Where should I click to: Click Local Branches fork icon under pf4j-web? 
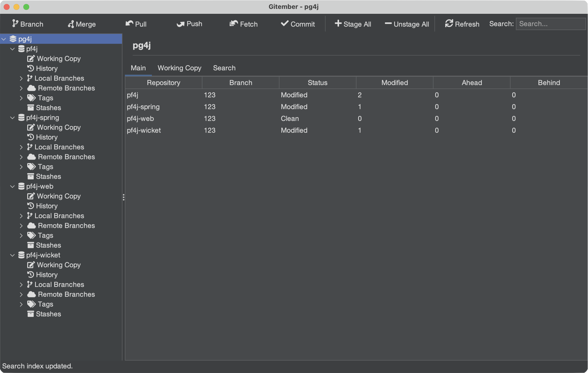(x=30, y=216)
